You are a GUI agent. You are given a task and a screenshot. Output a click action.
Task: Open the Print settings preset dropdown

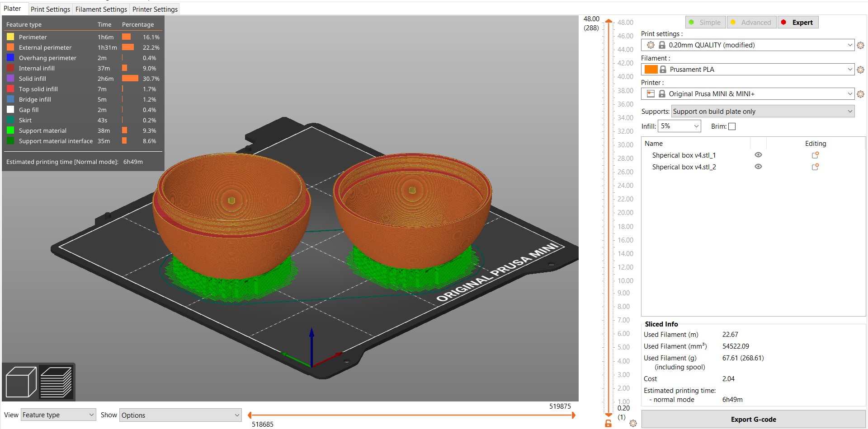click(x=748, y=45)
